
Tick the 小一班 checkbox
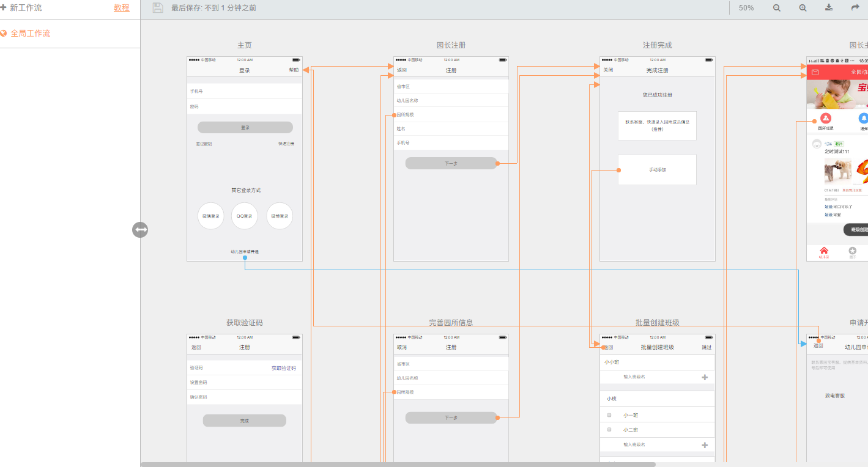coord(609,415)
